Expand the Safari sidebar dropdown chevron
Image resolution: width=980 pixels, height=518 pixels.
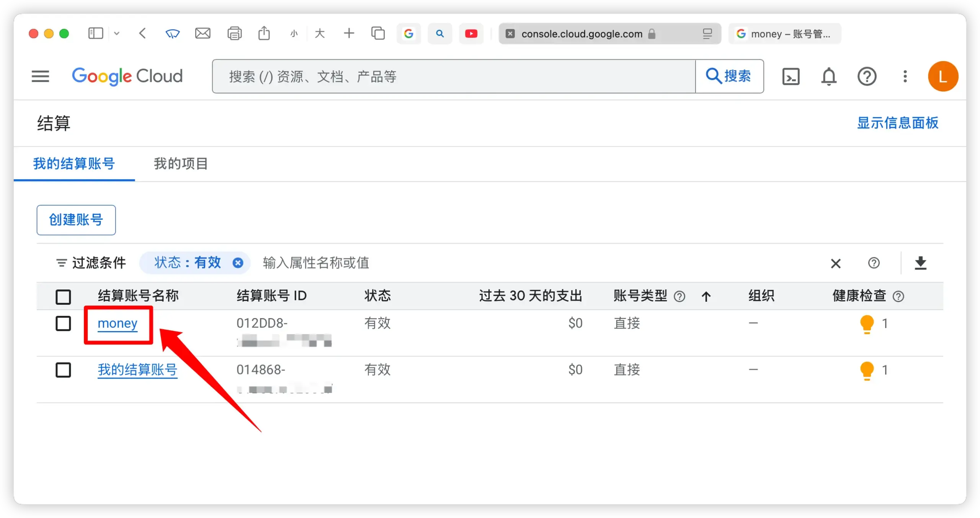pos(117,34)
